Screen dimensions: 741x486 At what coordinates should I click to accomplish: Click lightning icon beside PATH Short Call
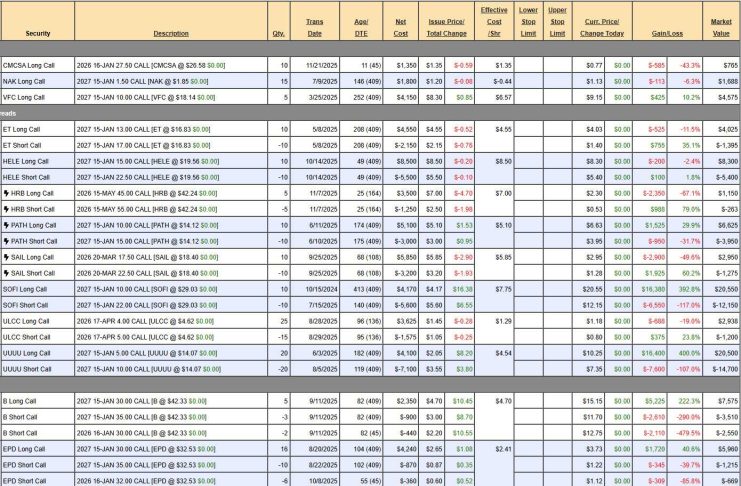point(6,241)
